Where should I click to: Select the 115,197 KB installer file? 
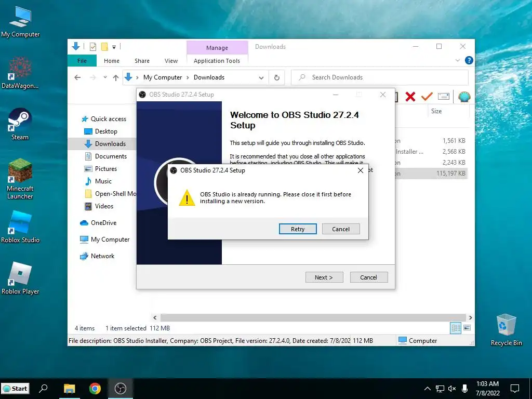click(450, 174)
